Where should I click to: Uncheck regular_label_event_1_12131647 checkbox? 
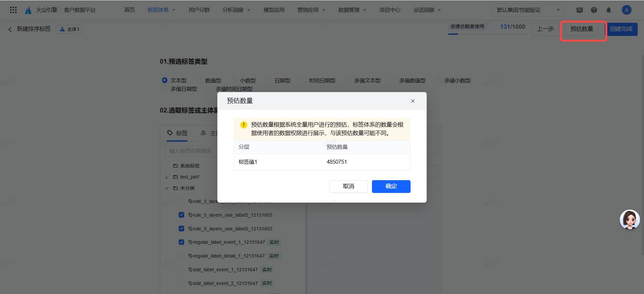pos(181,242)
